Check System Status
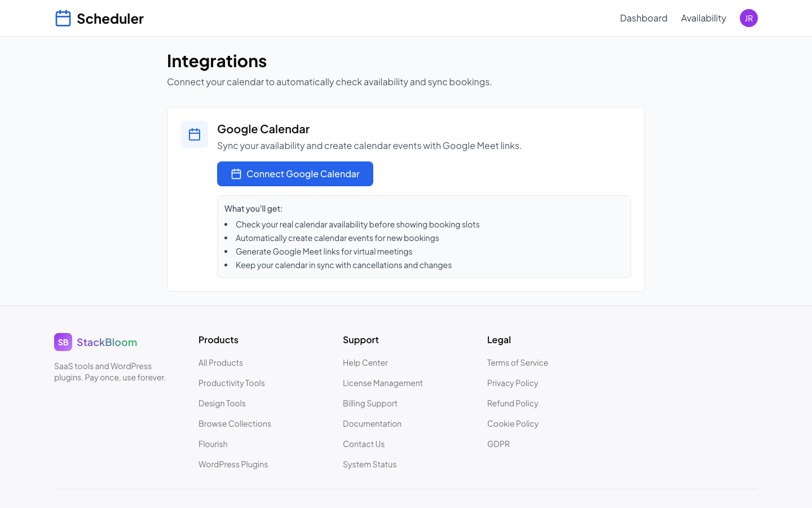This screenshot has width=812, height=508. pos(369,465)
